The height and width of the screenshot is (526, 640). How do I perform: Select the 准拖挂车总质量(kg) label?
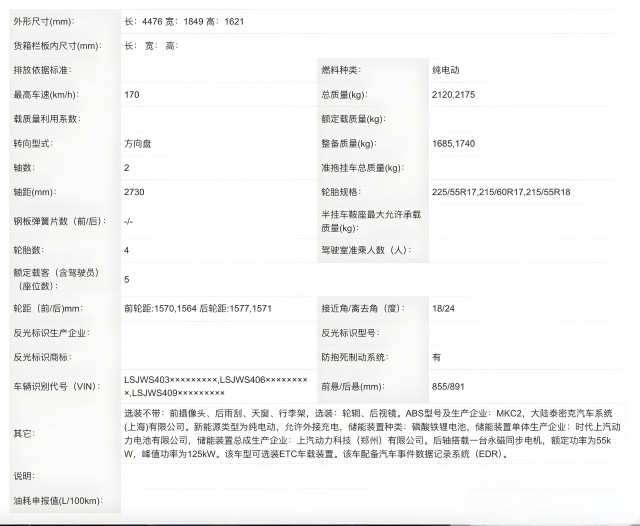coord(362,168)
